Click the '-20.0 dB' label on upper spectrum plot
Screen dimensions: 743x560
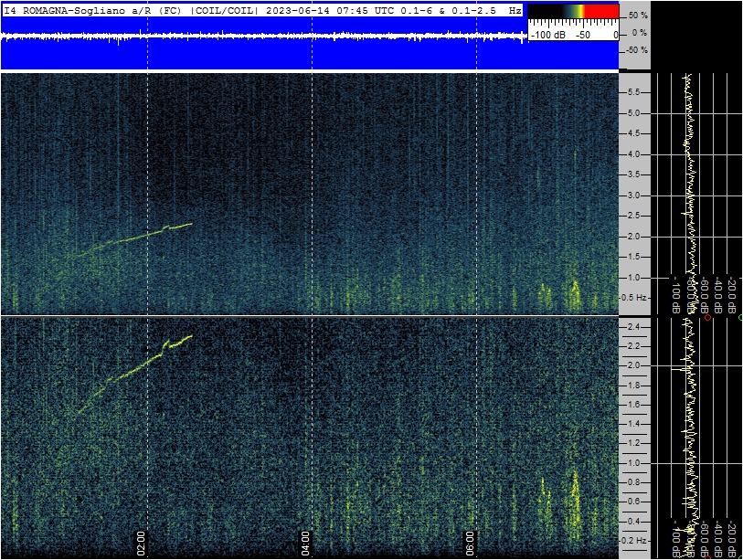point(732,296)
